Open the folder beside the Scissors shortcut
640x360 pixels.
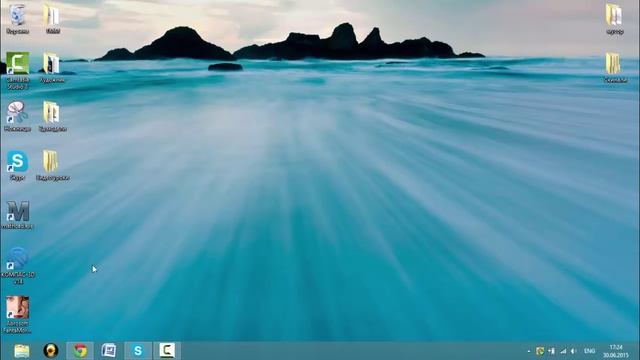pyautogui.click(x=52, y=117)
